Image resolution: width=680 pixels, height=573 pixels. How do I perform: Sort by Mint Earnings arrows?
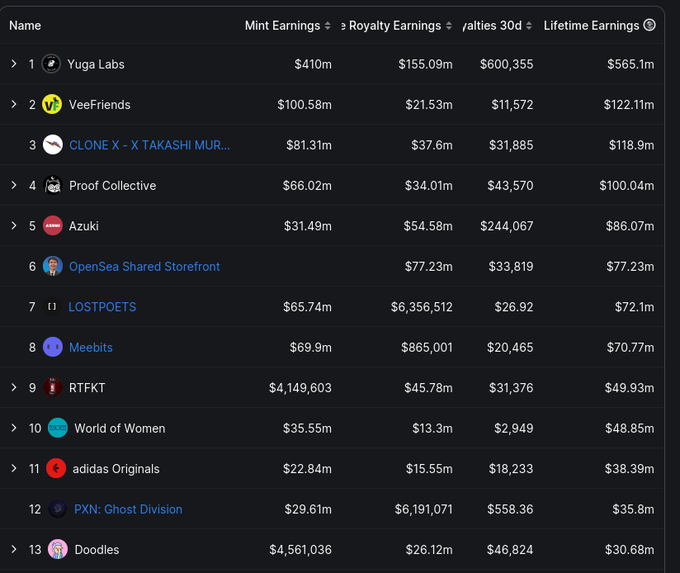pyautogui.click(x=327, y=26)
